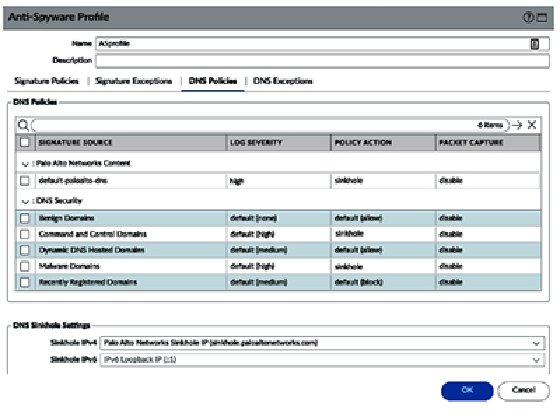Click the icon inside the Name field
Screen dimensions: 560x420
pos(535,44)
